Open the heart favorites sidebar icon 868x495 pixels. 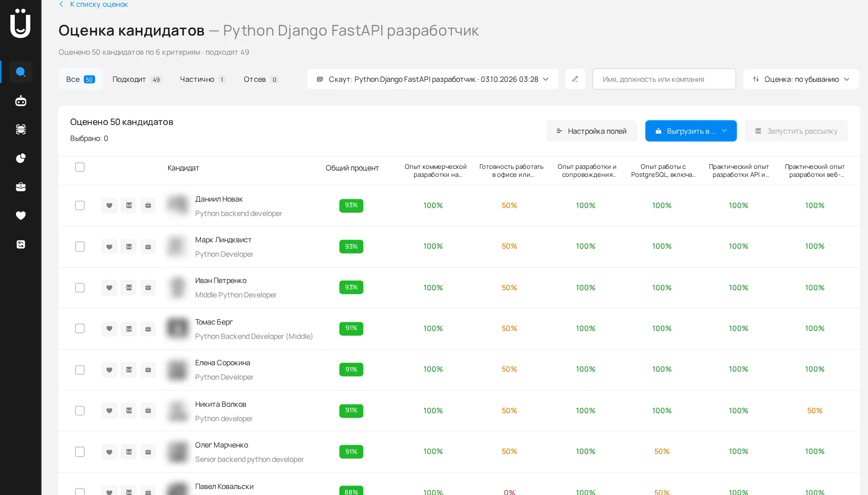pyautogui.click(x=21, y=216)
